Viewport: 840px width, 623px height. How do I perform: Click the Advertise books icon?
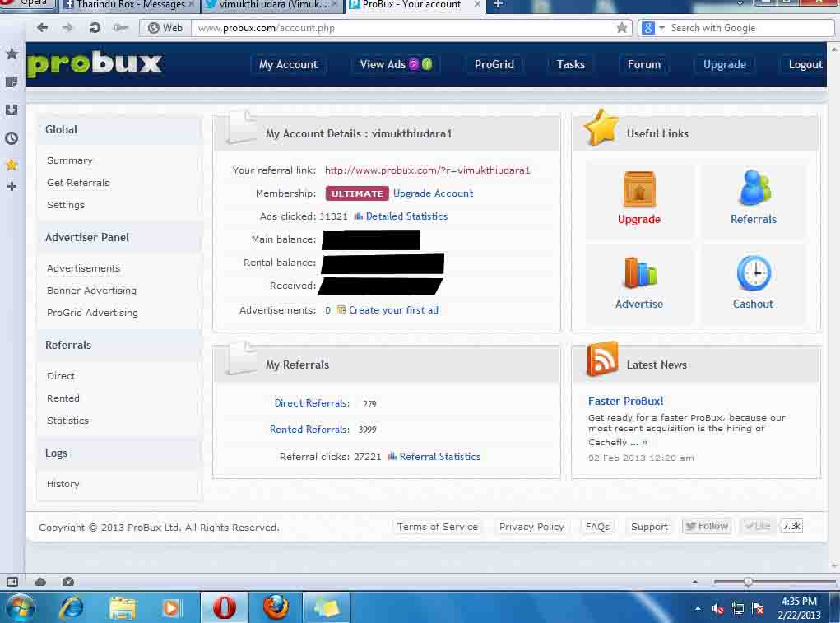tap(639, 272)
